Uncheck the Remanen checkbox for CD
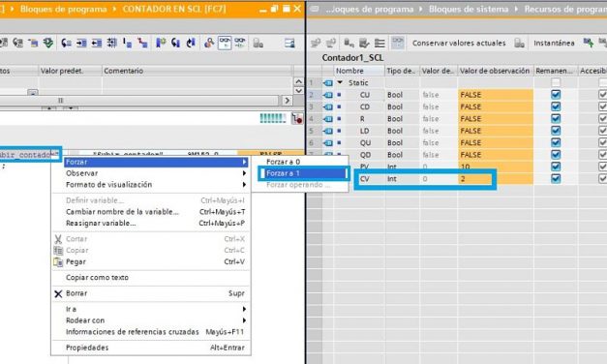607x364 pixels. tap(556, 106)
